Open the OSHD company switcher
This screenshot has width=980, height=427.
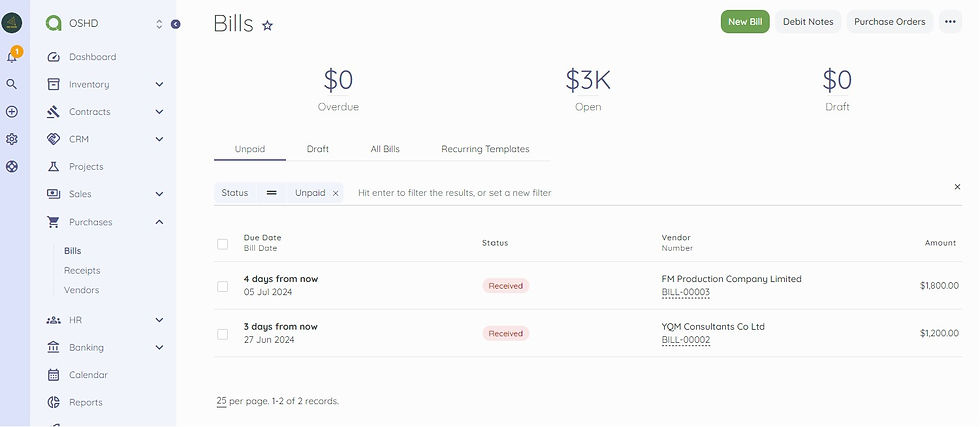(104, 24)
